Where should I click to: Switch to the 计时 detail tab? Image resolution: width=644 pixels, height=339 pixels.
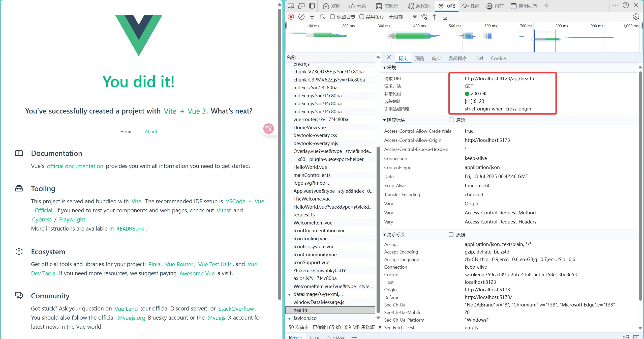point(479,58)
